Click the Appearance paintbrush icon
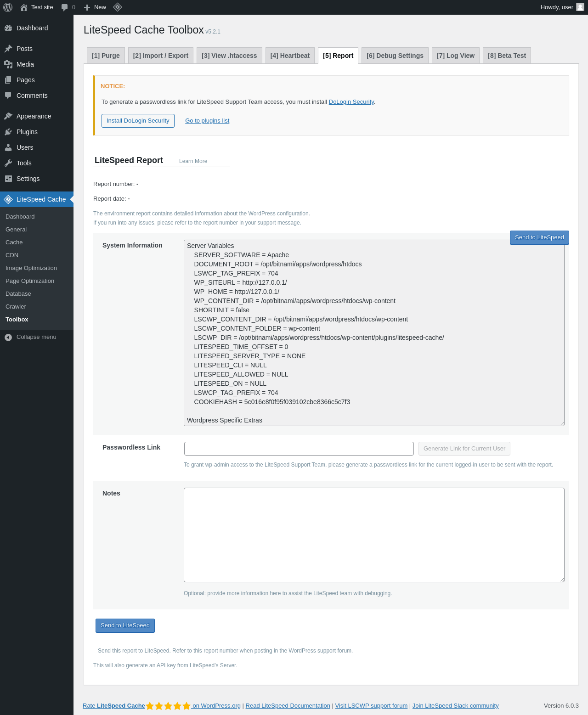588x715 pixels. tap(8, 116)
